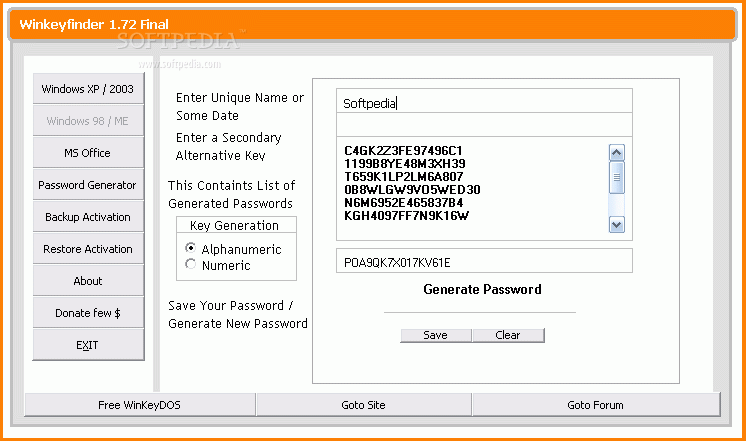Exit the Winkeyfinder application
This screenshot has width=746, height=441.
coord(88,345)
